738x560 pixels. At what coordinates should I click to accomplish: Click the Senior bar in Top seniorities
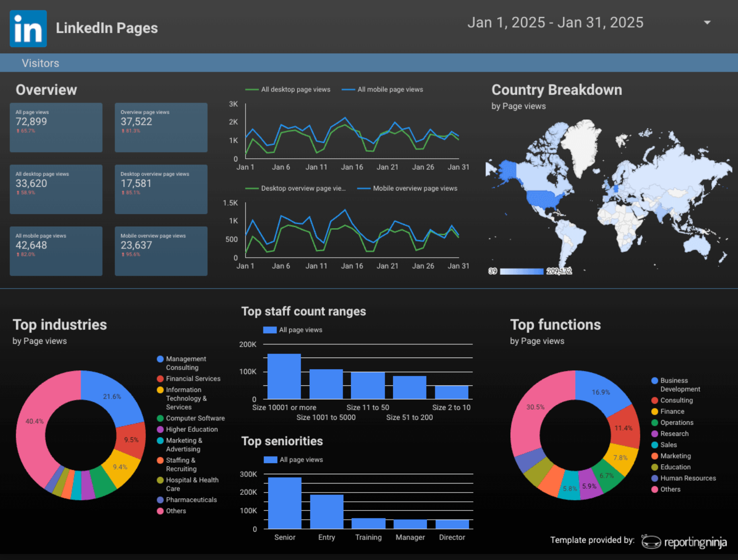click(x=285, y=503)
